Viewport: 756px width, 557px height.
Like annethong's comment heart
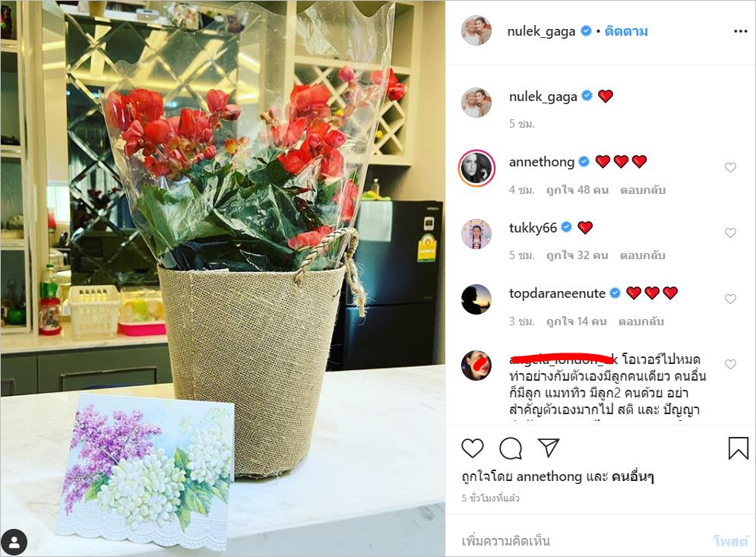[x=730, y=167]
